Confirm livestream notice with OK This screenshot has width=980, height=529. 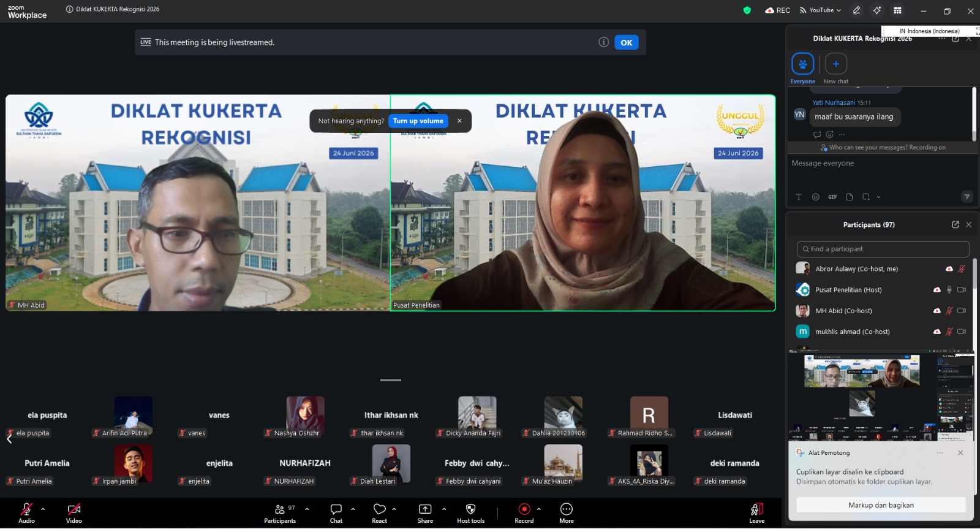626,42
